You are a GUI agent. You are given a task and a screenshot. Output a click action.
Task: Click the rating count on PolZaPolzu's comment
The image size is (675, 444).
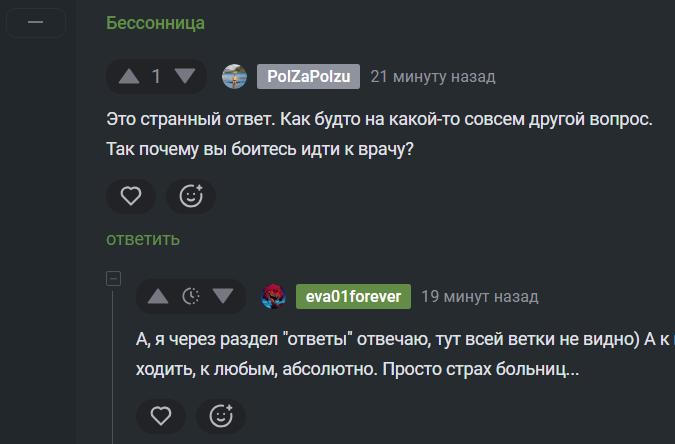[156, 76]
